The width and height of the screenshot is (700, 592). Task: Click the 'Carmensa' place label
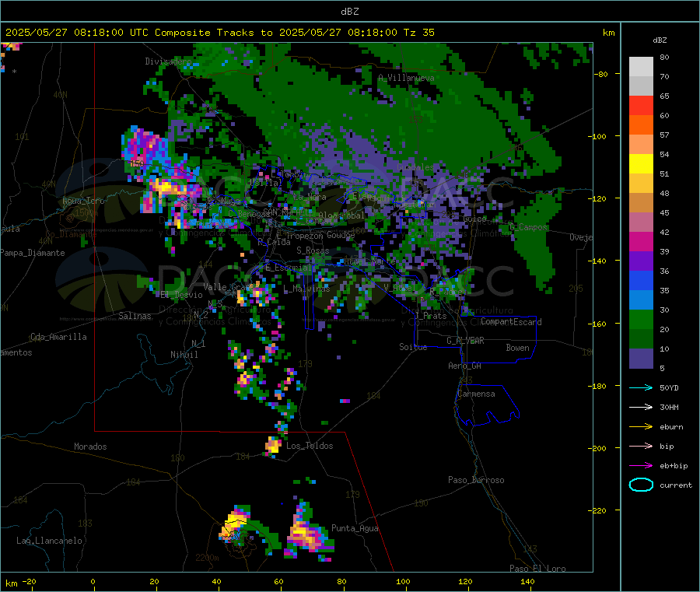pos(476,394)
